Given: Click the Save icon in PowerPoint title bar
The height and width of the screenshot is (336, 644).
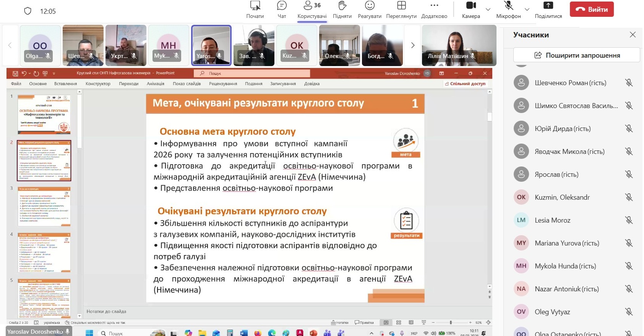Looking at the screenshot, I should (15, 73).
